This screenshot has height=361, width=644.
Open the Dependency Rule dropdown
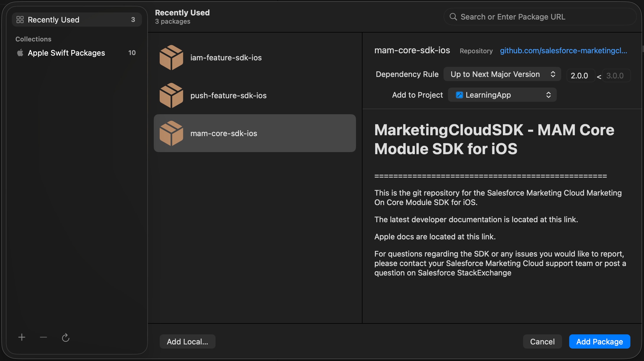click(x=502, y=74)
